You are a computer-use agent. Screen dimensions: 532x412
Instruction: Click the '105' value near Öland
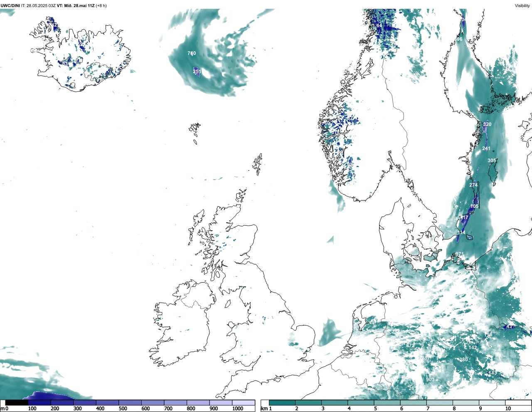(474, 206)
